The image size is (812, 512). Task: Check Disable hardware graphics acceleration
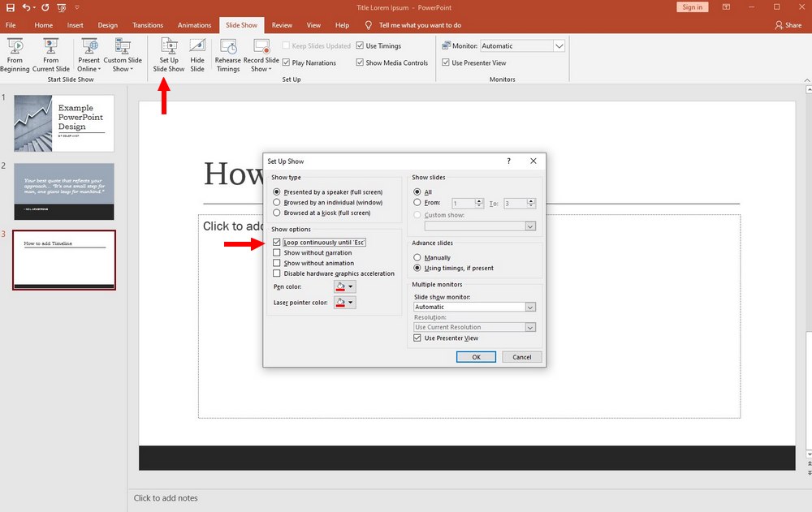pyautogui.click(x=277, y=273)
